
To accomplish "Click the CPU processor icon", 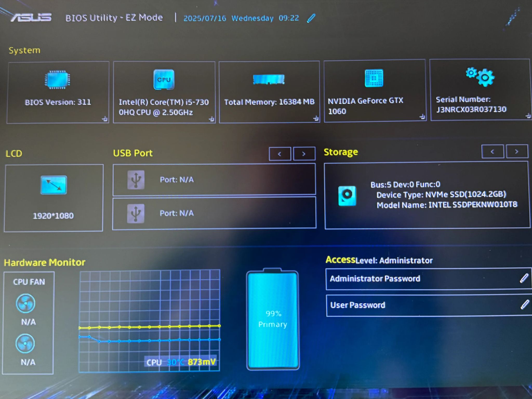I will [164, 79].
